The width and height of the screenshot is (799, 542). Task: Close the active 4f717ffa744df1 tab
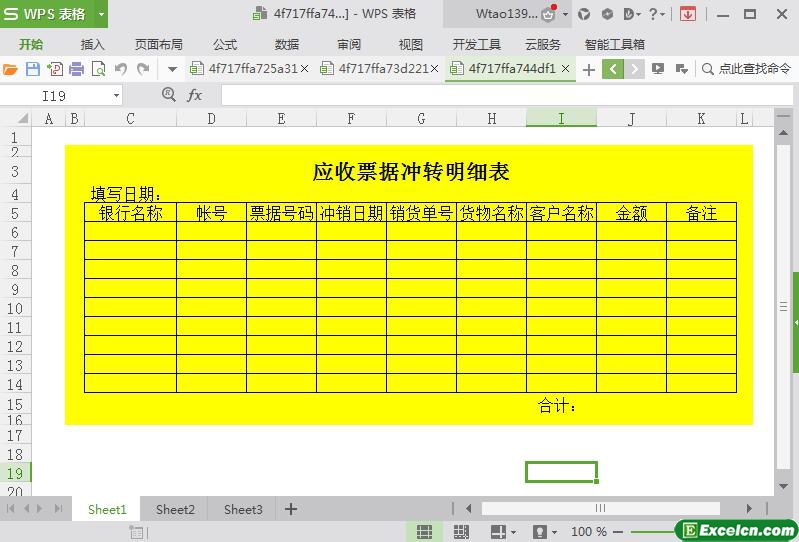click(x=565, y=68)
